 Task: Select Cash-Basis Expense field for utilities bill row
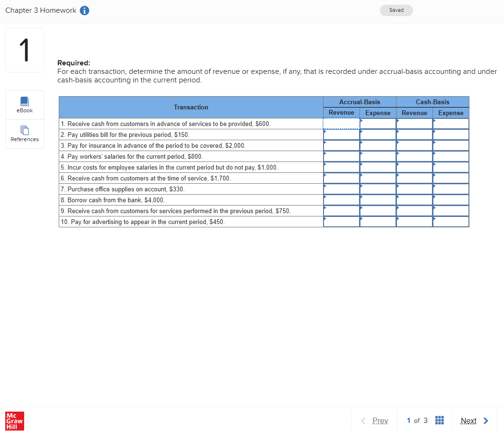(x=450, y=135)
